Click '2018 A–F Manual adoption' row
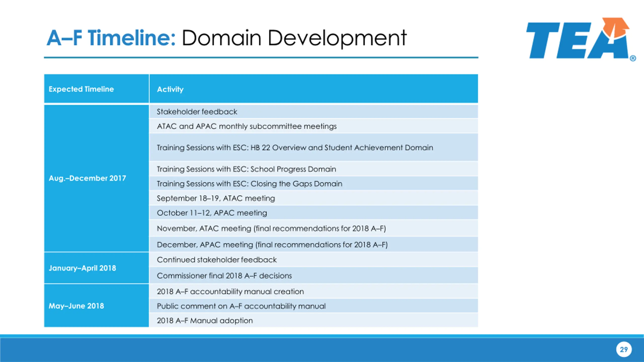Screen dimensions: 644x362 point(314,320)
